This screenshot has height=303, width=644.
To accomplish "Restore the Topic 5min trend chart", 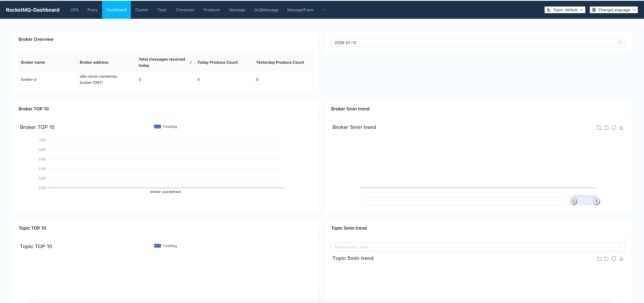I will [x=614, y=258].
